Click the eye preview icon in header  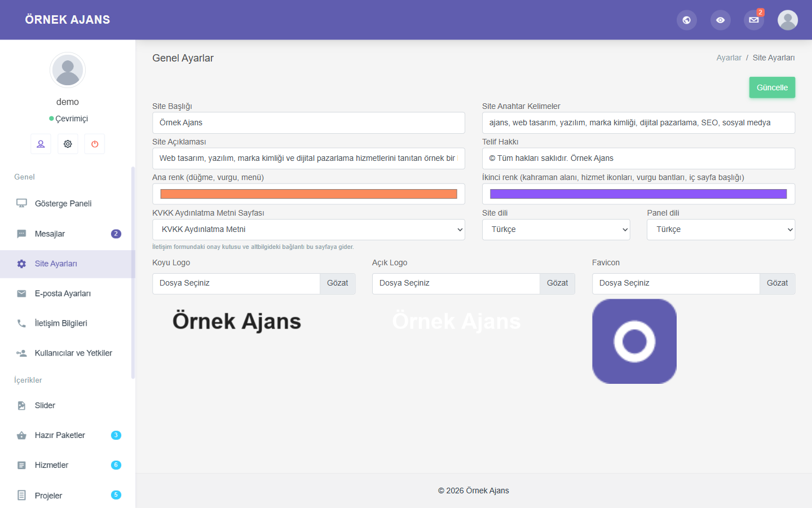[720, 20]
